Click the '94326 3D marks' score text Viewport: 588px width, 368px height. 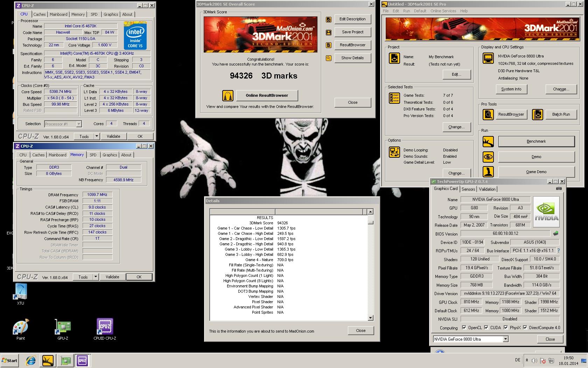(263, 76)
